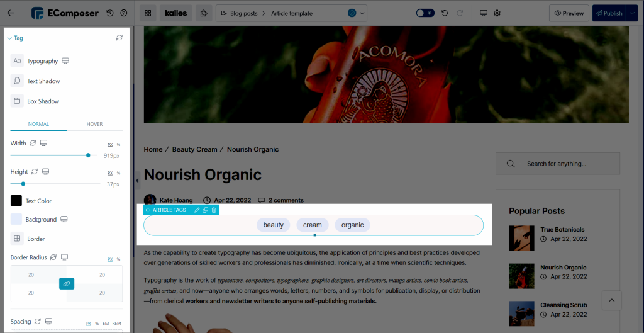Expand the Publish options arrow
The height and width of the screenshot is (333, 644).
point(632,13)
